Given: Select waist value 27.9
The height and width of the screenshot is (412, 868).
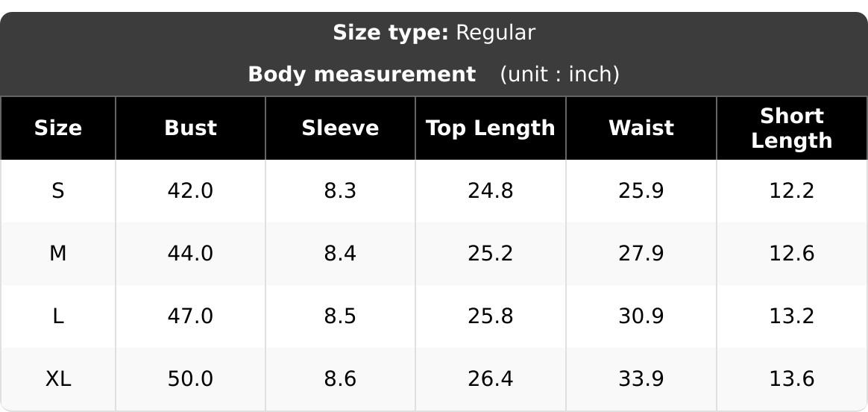Looking at the screenshot, I should coord(641,254).
